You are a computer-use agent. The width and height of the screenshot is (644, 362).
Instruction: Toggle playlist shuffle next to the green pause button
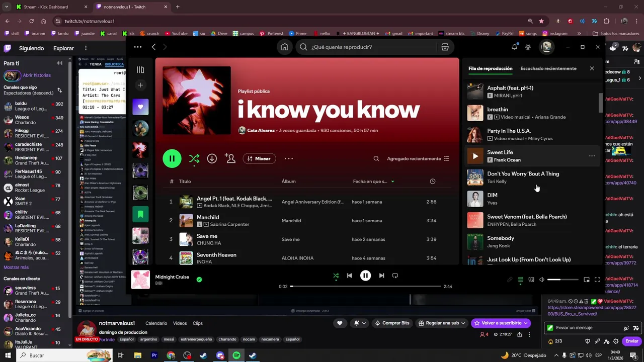click(194, 159)
